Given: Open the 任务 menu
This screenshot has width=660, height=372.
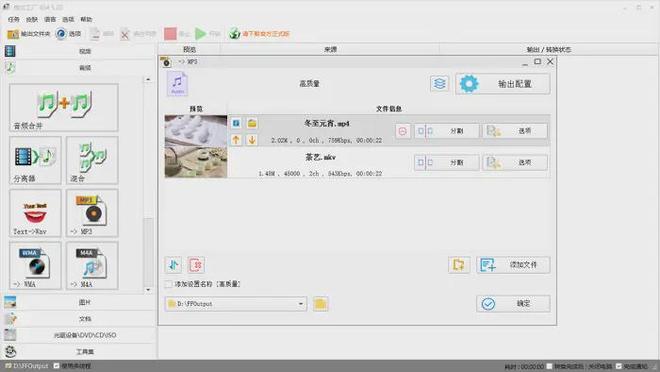Looking at the screenshot, I should tap(13, 19).
